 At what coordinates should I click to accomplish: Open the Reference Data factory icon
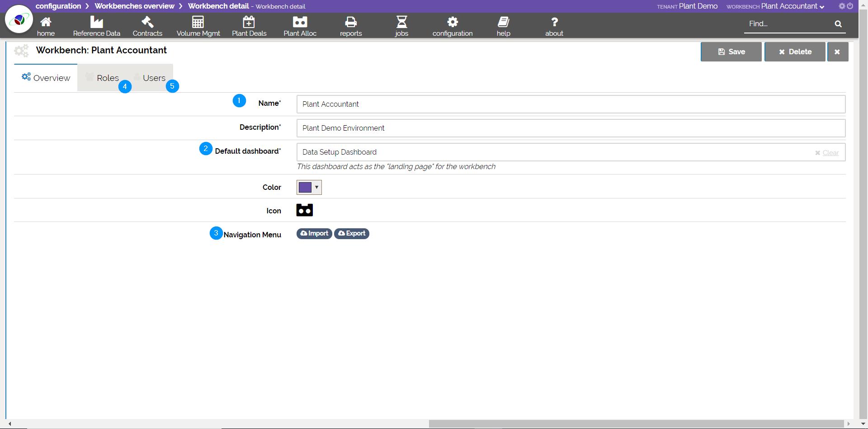tap(96, 22)
